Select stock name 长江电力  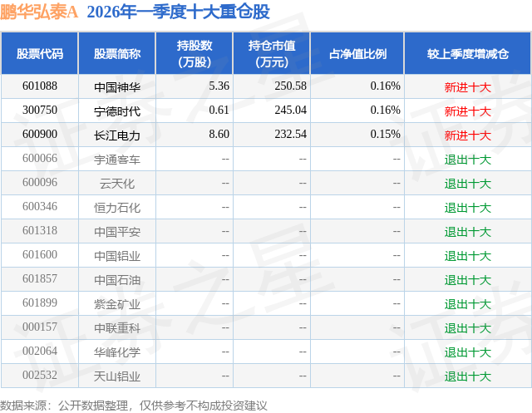[x=117, y=135]
